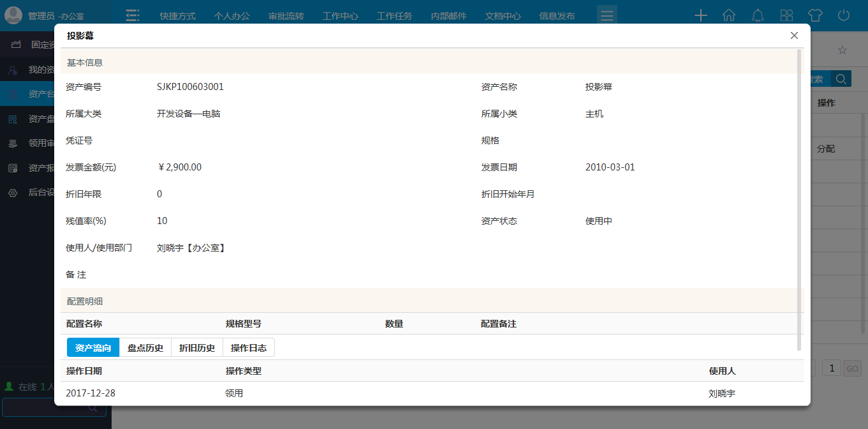Open the 操作日志 tab
Image resolution: width=868 pixels, height=429 pixels.
tap(249, 347)
